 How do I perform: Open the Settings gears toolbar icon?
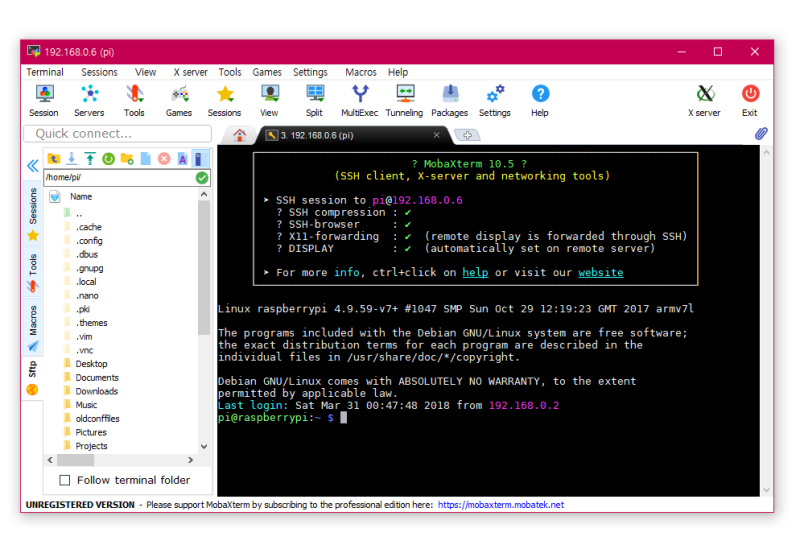pyautogui.click(x=495, y=101)
